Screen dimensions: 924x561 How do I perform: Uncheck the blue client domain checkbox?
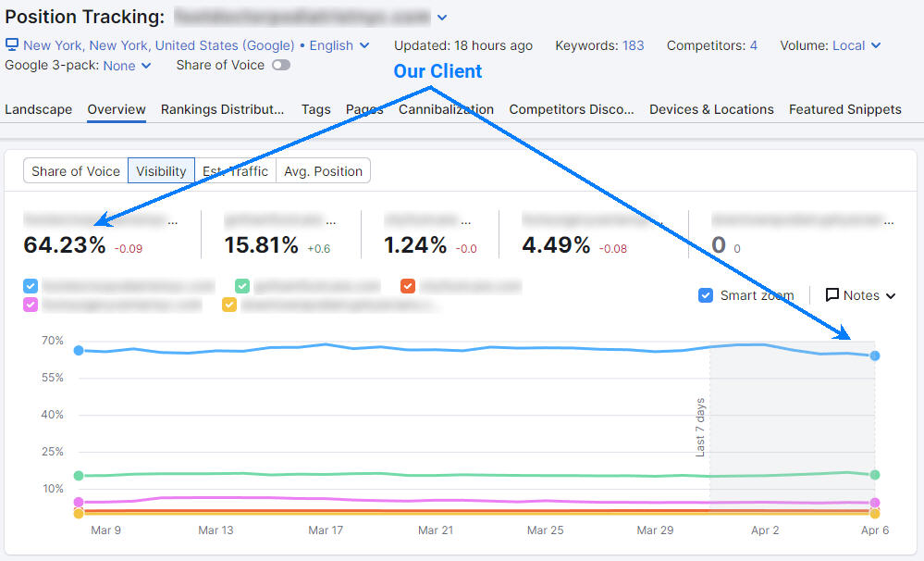[29, 286]
